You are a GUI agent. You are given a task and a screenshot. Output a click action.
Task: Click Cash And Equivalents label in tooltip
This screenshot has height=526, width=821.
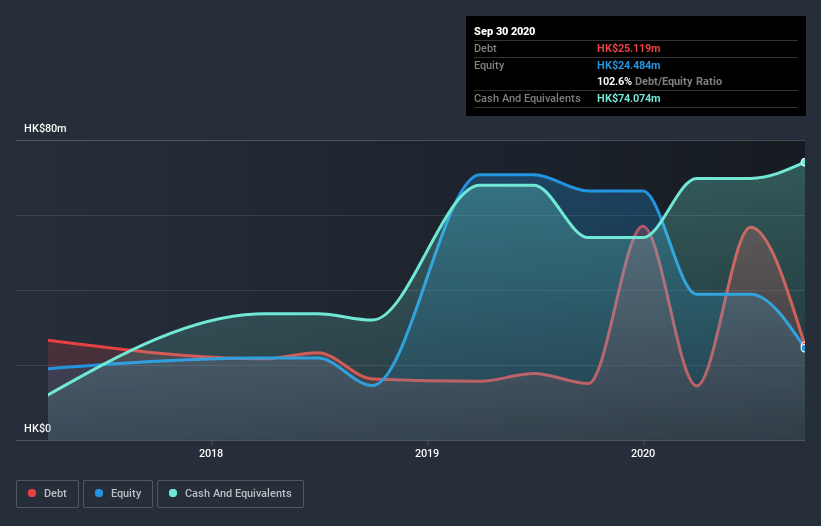527,98
